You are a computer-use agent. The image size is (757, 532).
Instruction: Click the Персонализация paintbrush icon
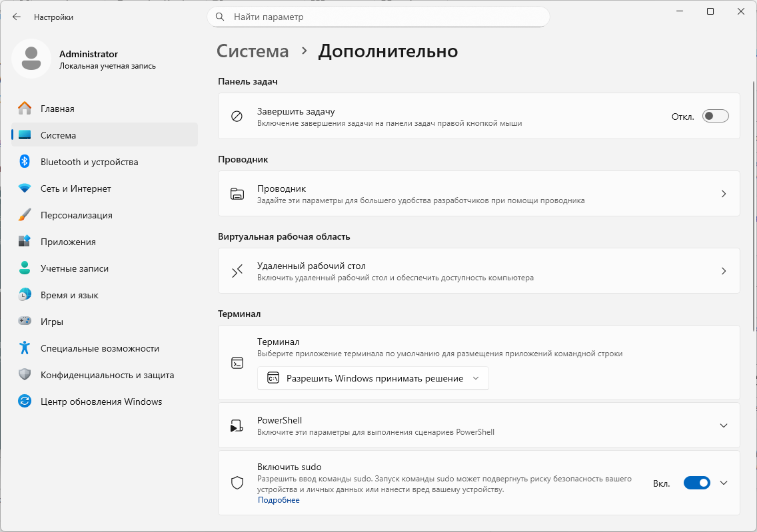(25, 215)
